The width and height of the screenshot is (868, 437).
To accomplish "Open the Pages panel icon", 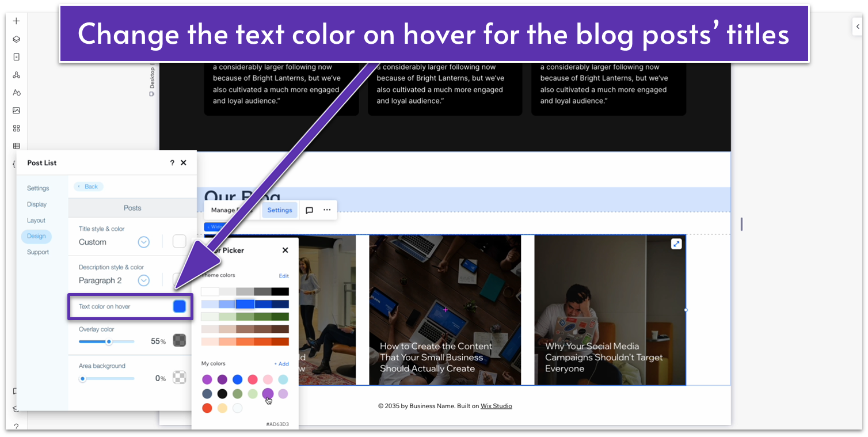I will point(16,57).
